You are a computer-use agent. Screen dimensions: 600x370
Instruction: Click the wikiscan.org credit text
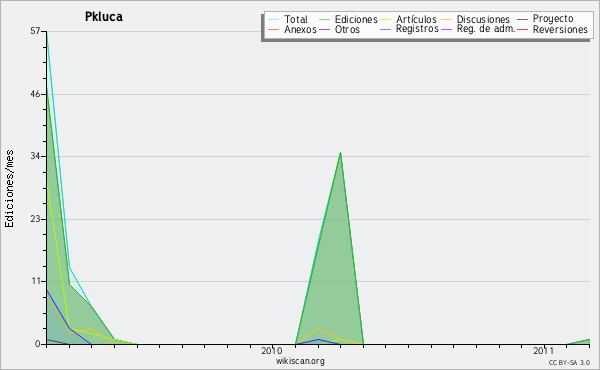click(x=300, y=361)
